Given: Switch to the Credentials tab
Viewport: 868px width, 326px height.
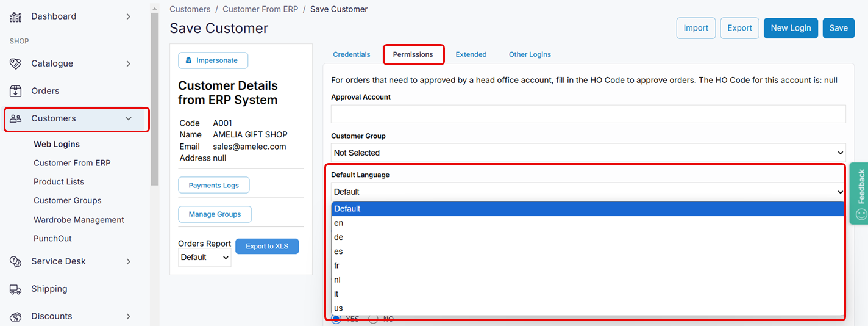Looking at the screenshot, I should 351,54.
